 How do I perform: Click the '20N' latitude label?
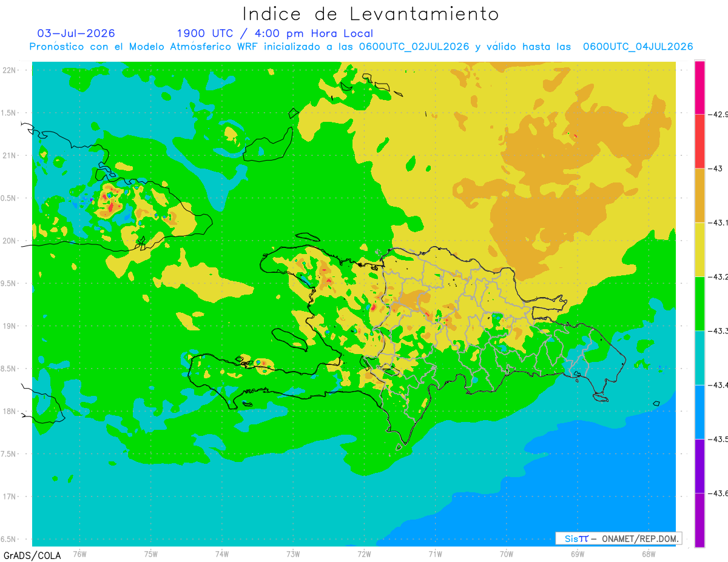click(x=10, y=241)
